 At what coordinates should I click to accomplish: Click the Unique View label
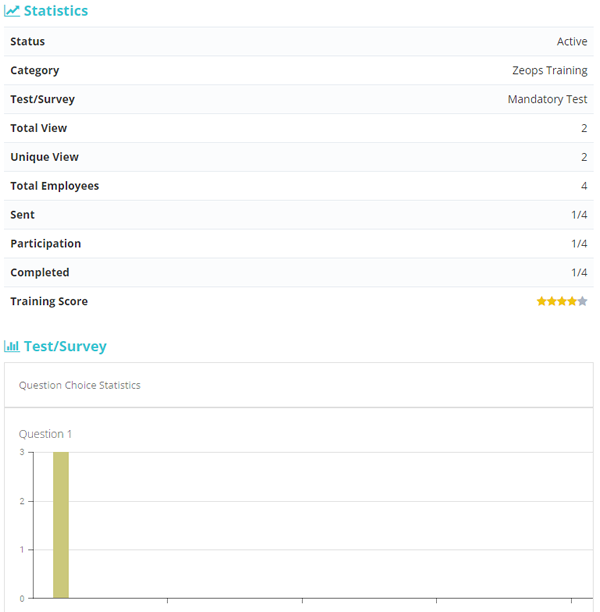pyautogui.click(x=44, y=157)
